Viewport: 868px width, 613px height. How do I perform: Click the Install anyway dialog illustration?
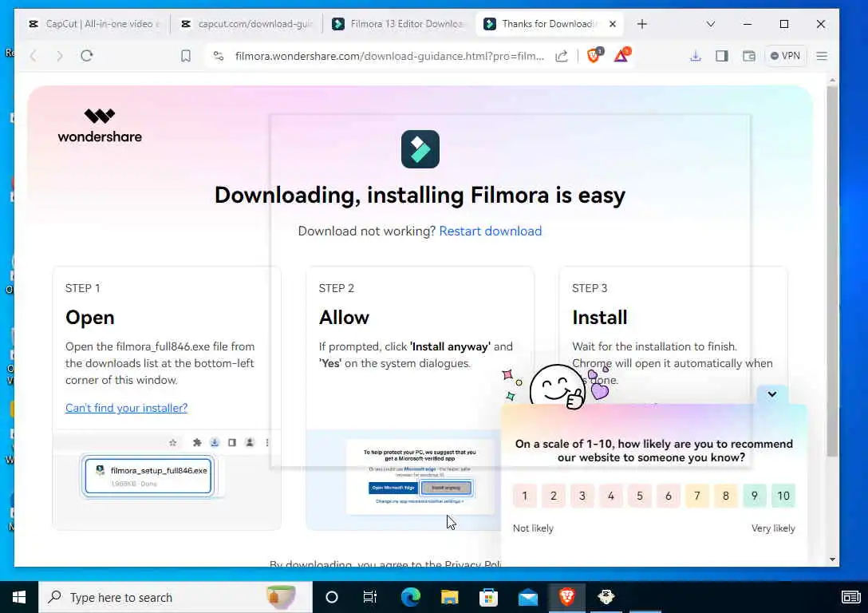[420, 477]
